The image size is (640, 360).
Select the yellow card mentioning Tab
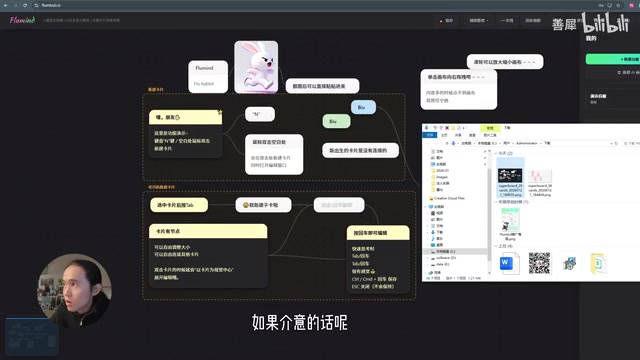(179, 205)
